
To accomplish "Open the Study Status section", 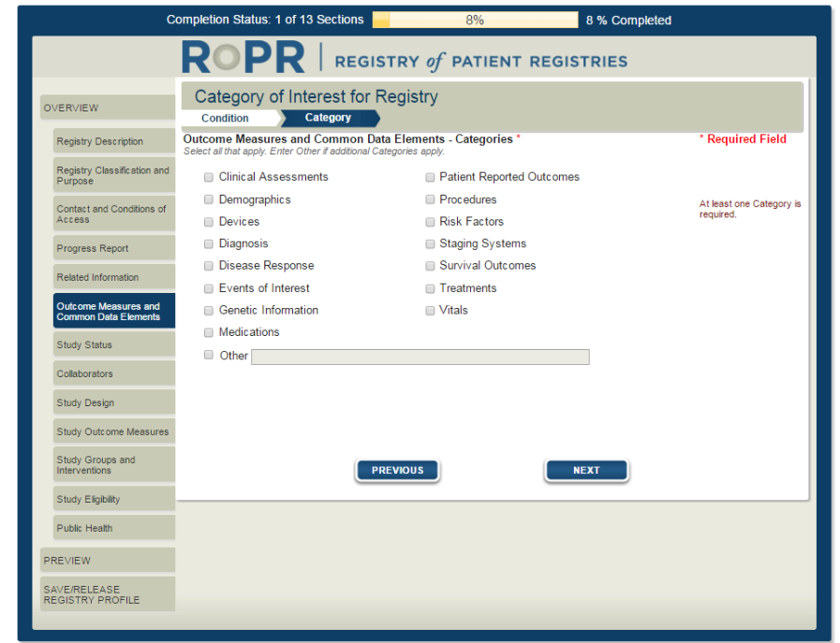I will pos(114,344).
